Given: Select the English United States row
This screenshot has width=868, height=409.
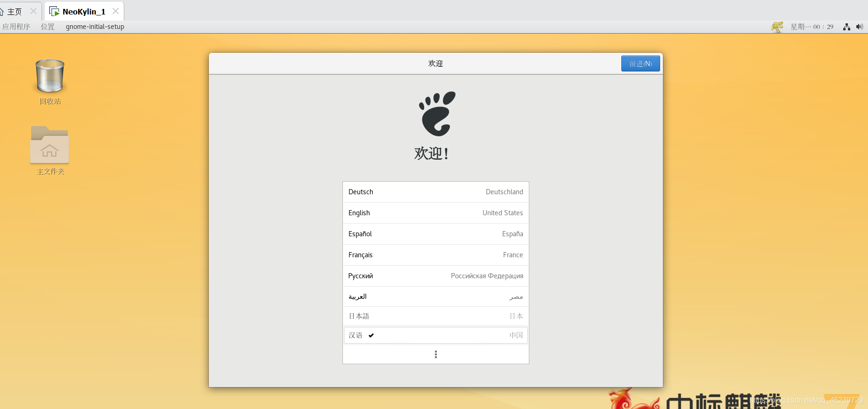Looking at the screenshot, I should tap(436, 213).
